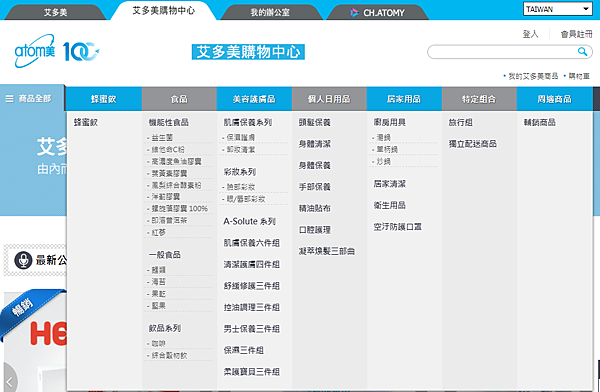600x392 pixels.
Task: Open 口腔護理 link
Action: [x=315, y=230]
